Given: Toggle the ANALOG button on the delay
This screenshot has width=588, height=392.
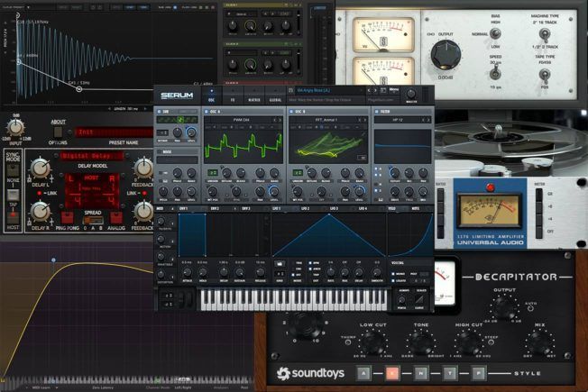Looking at the screenshot, I should pyautogui.click(x=115, y=218).
